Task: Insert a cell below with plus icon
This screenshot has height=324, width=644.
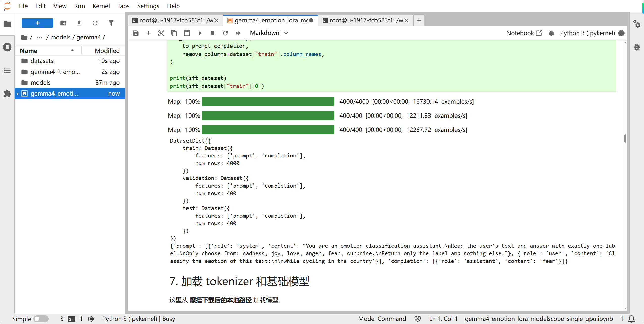Action: (x=149, y=33)
